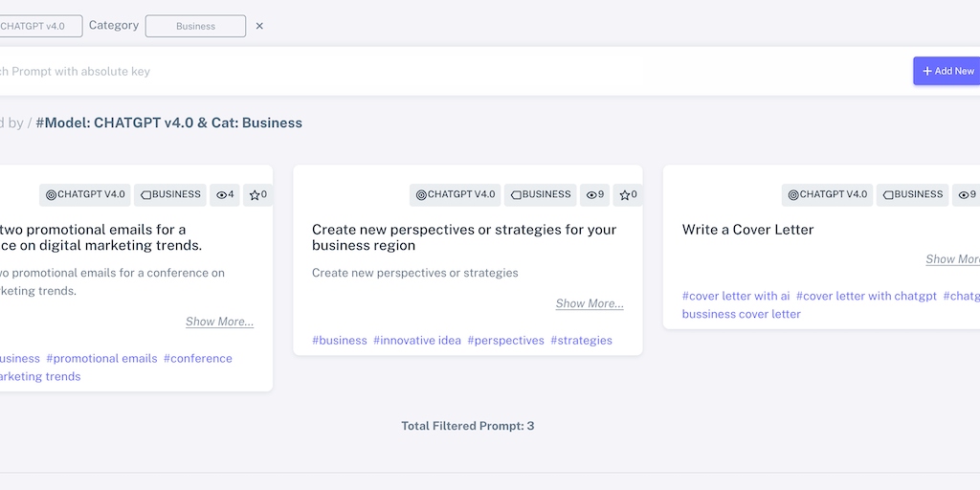Star the Create new perspectives prompt
Viewport: 980px width, 490px height.
pos(628,194)
